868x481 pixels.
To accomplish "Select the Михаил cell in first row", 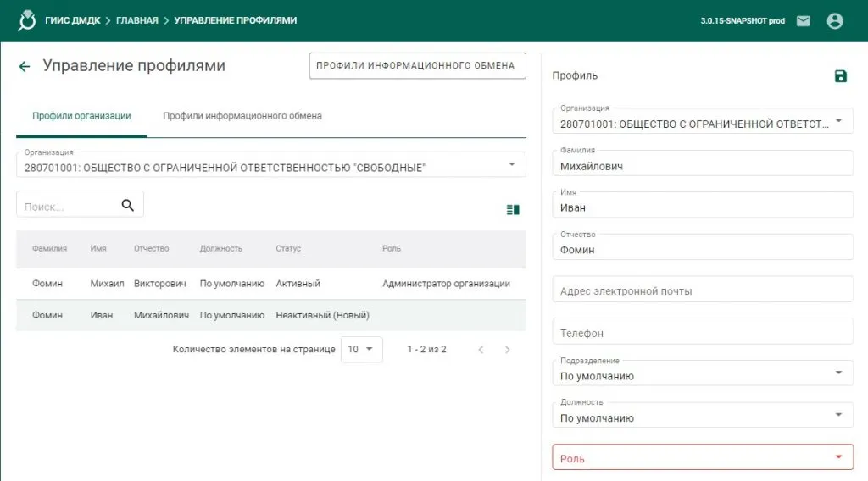I will (x=107, y=284).
